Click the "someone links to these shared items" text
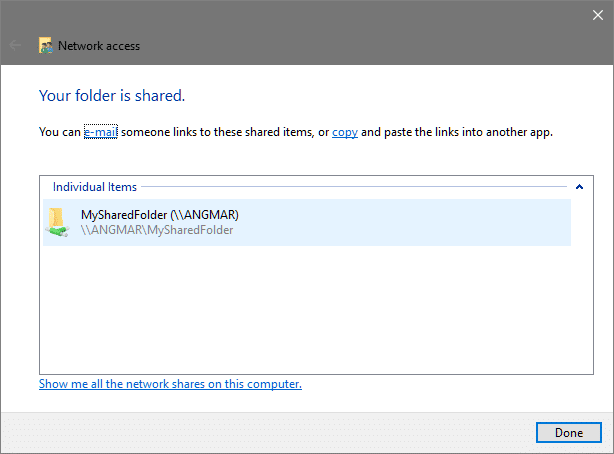 coord(217,132)
